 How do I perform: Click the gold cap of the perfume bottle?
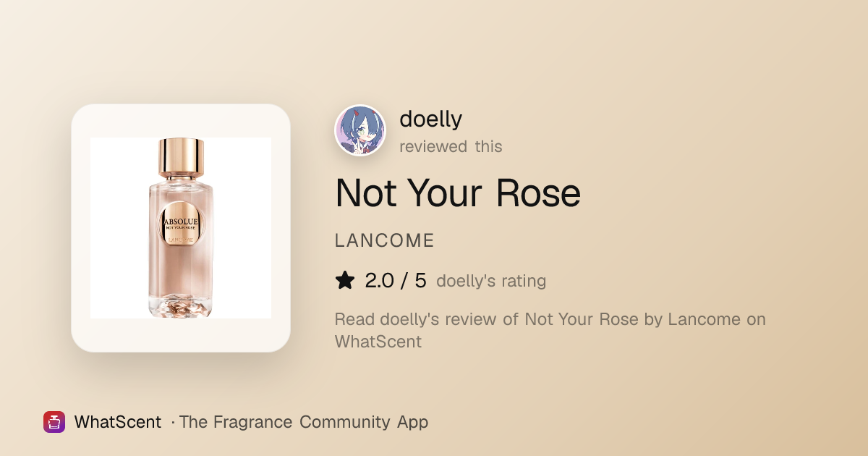coord(181,157)
